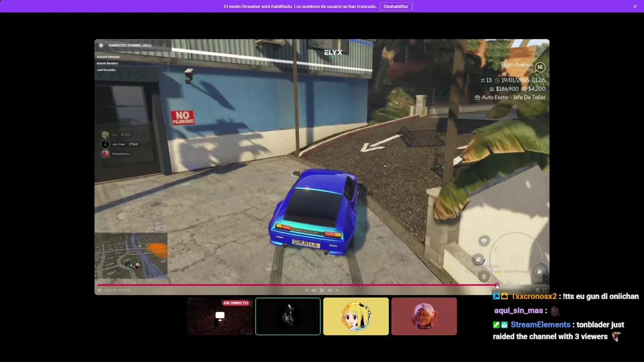Toggle fullscreen on the video player

(544, 290)
